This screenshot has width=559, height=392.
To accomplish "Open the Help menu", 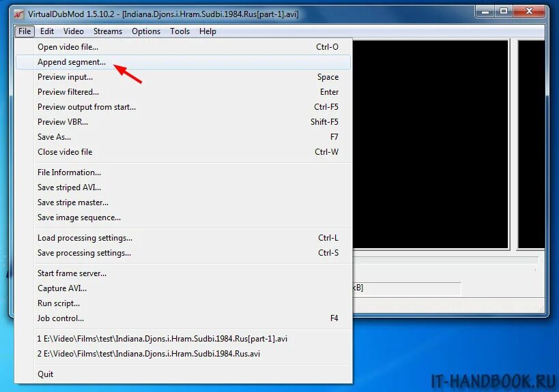I will (207, 31).
